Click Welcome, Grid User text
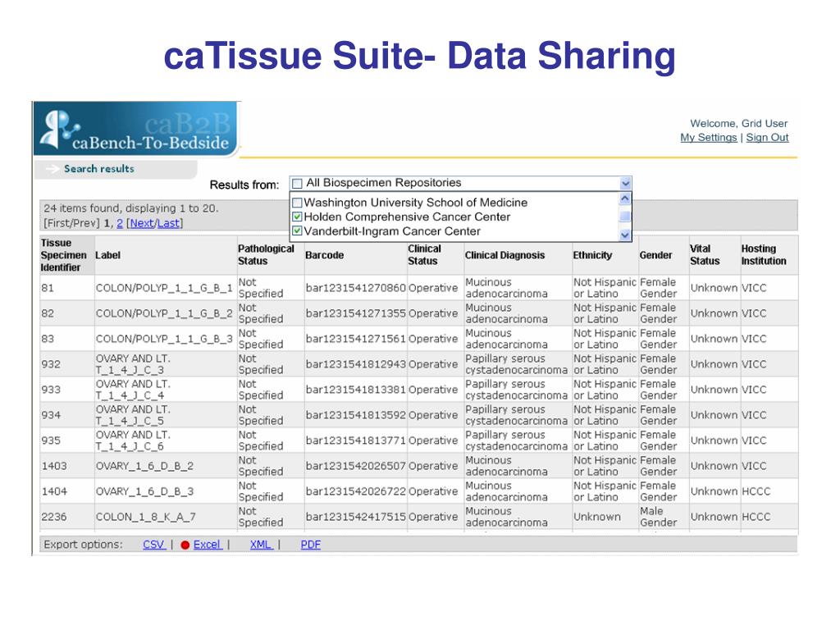The image size is (840, 630). [x=739, y=123]
